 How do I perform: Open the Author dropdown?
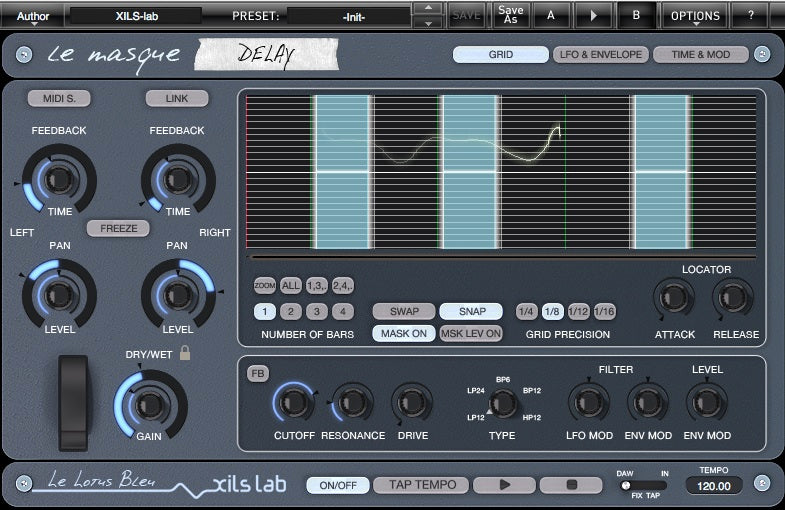tap(33, 16)
